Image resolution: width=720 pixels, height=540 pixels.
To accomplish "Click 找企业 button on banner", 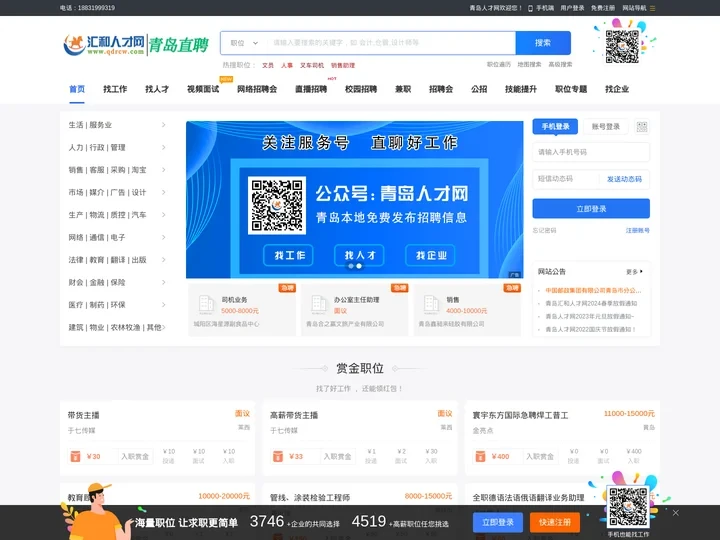I will pyautogui.click(x=430, y=255).
